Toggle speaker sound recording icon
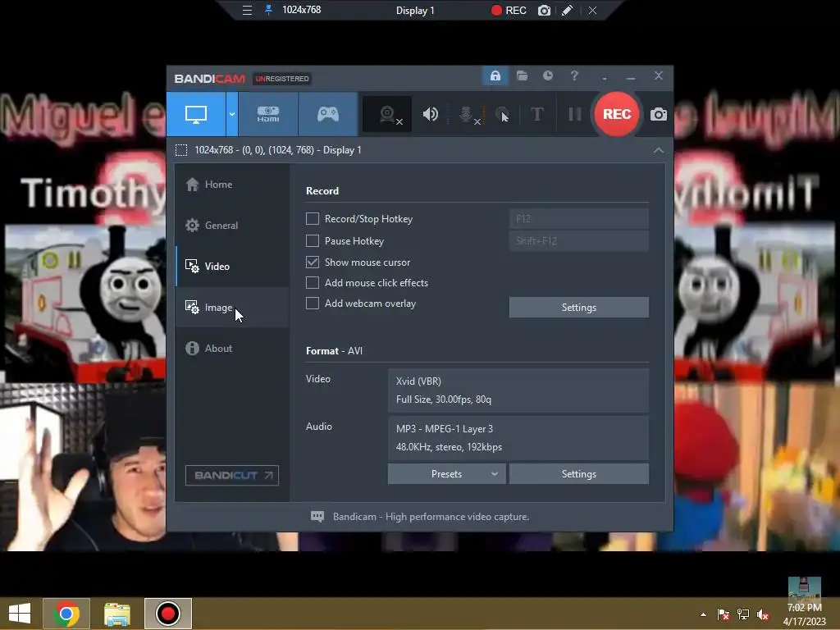The height and width of the screenshot is (630, 840). click(x=430, y=114)
